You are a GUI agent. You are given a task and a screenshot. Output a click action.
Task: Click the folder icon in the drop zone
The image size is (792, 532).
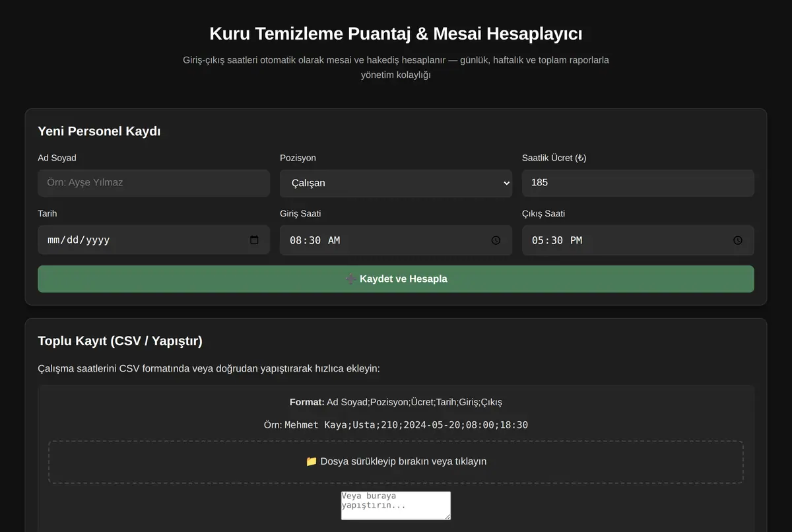coord(312,461)
